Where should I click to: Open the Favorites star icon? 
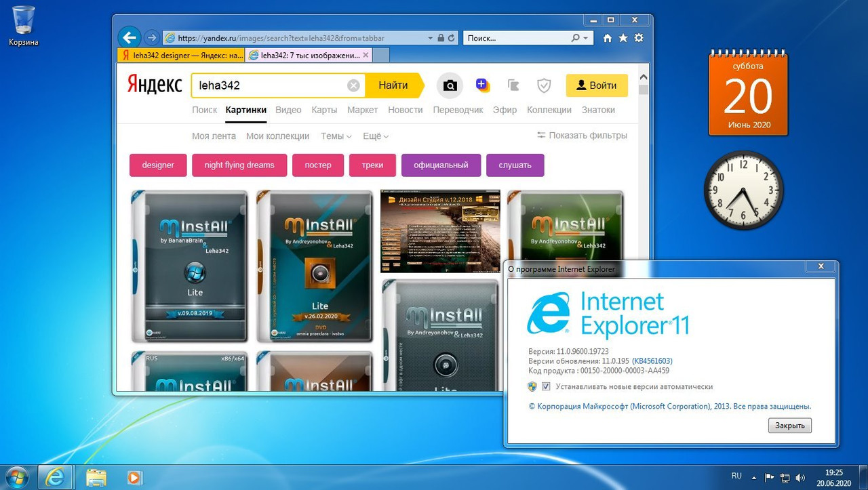[x=623, y=38]
